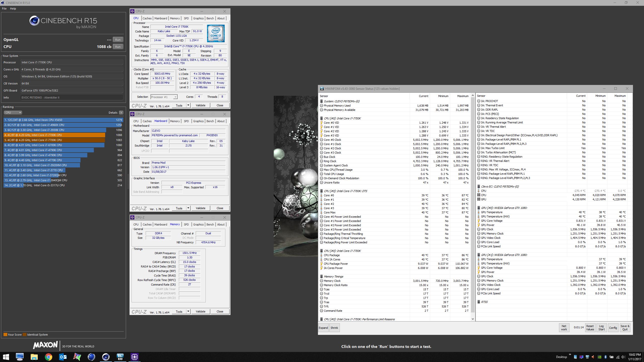Click Validate in the CPU-Z CPU window
Viewport: 644px width, 362px height.
(x=200, y=105)
